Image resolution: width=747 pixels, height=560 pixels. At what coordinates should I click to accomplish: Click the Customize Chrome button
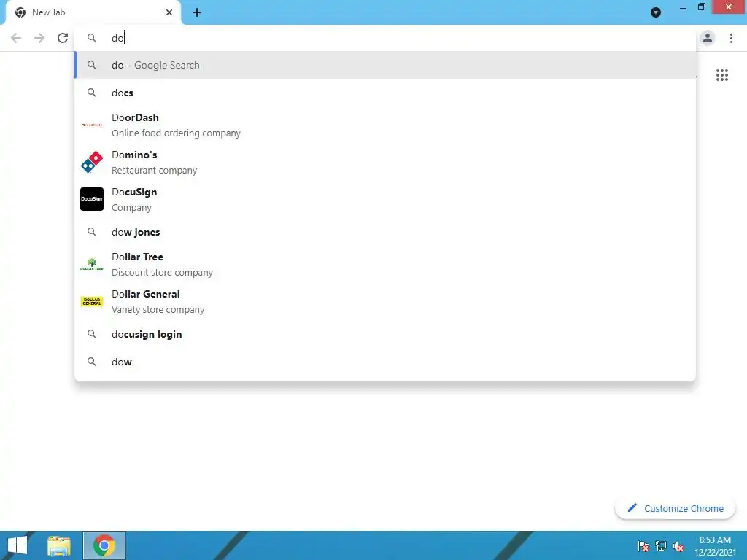675,508
